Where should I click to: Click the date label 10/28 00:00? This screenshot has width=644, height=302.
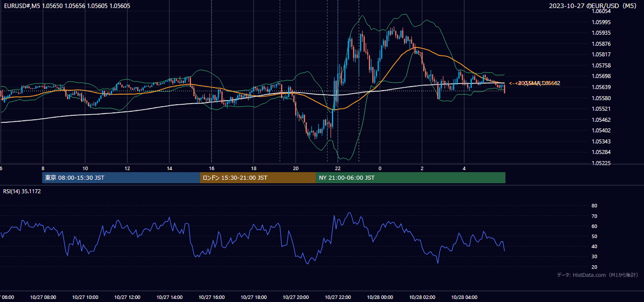(x=380, y=297)
